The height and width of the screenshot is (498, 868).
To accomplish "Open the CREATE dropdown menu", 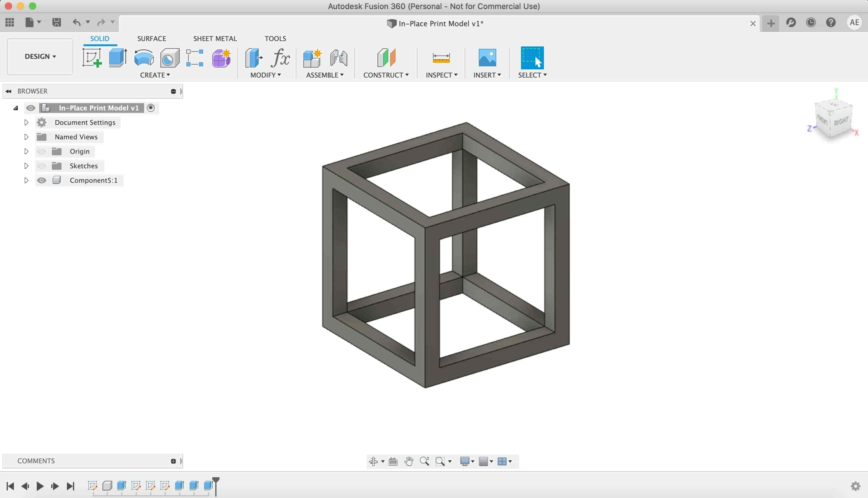I will (x=155, y=75).
